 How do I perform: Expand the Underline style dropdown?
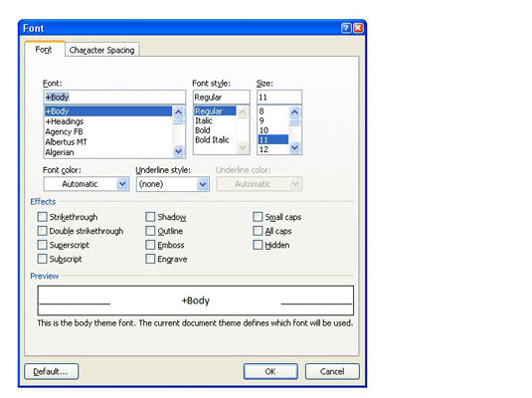pyautogui.click(x=203, y=184)
